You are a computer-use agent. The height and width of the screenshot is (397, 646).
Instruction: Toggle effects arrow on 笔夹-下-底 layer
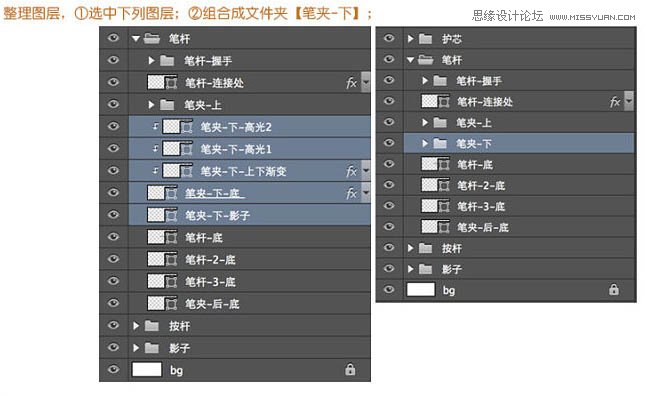tap(365, 193)
